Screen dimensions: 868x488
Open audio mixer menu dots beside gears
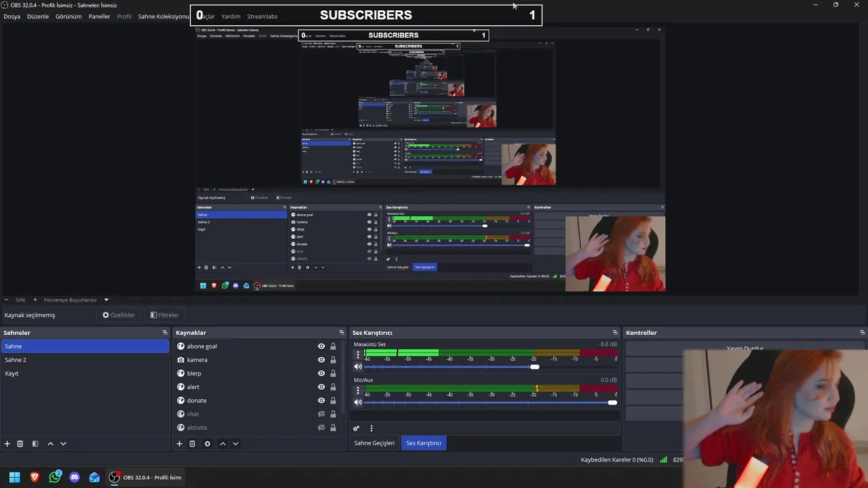pyautogui.click(x=371, y=428)
